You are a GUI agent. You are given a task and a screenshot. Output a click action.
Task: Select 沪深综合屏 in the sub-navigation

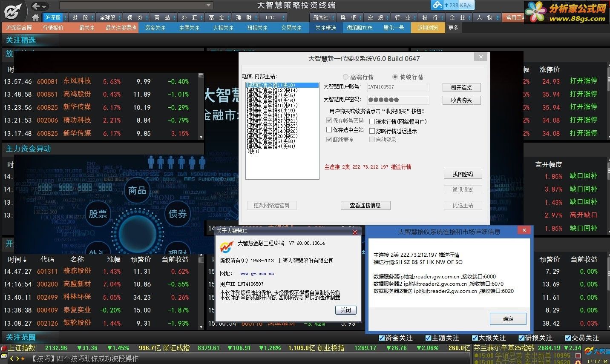[19, 28]
